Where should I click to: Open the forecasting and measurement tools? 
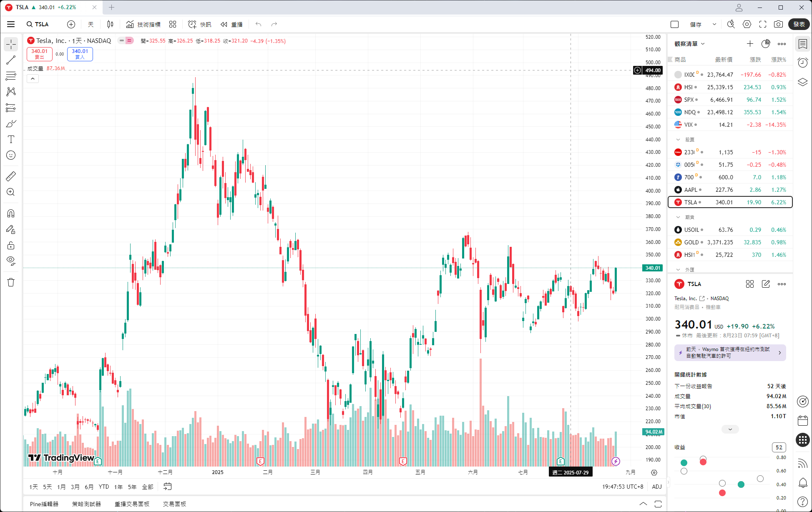point(11,108)
